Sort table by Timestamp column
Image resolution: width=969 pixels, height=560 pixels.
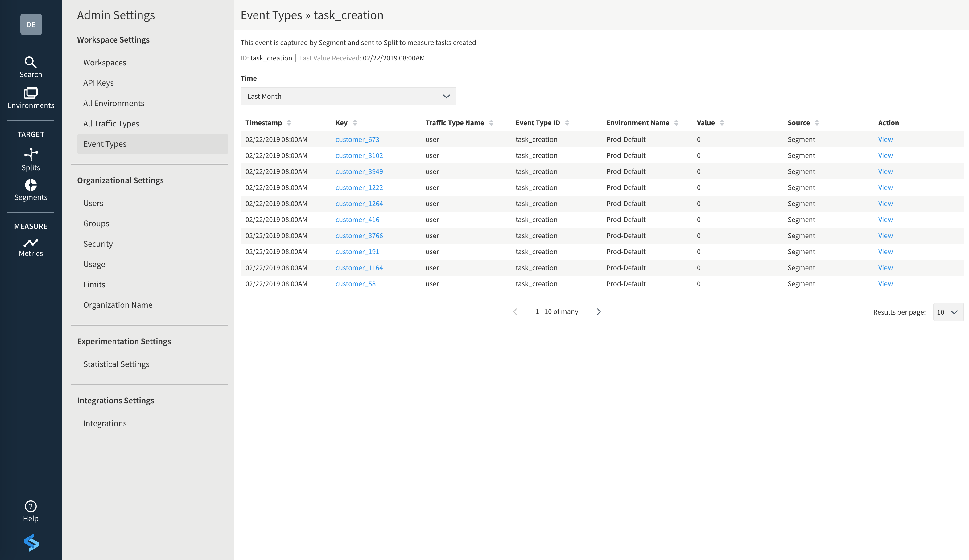[x=289, y=123]
